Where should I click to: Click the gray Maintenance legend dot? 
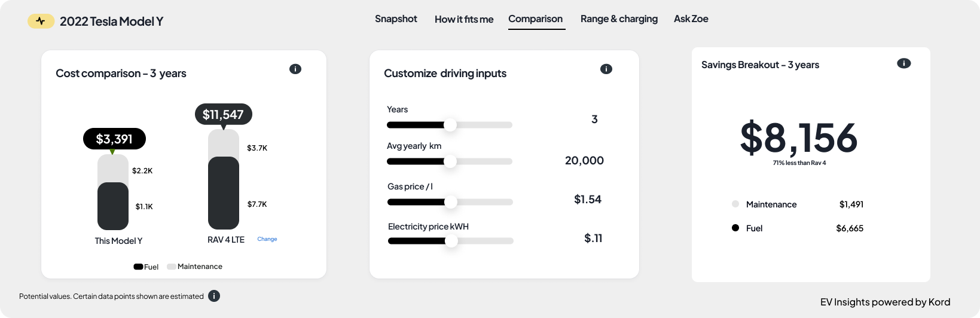pos(735,204)
